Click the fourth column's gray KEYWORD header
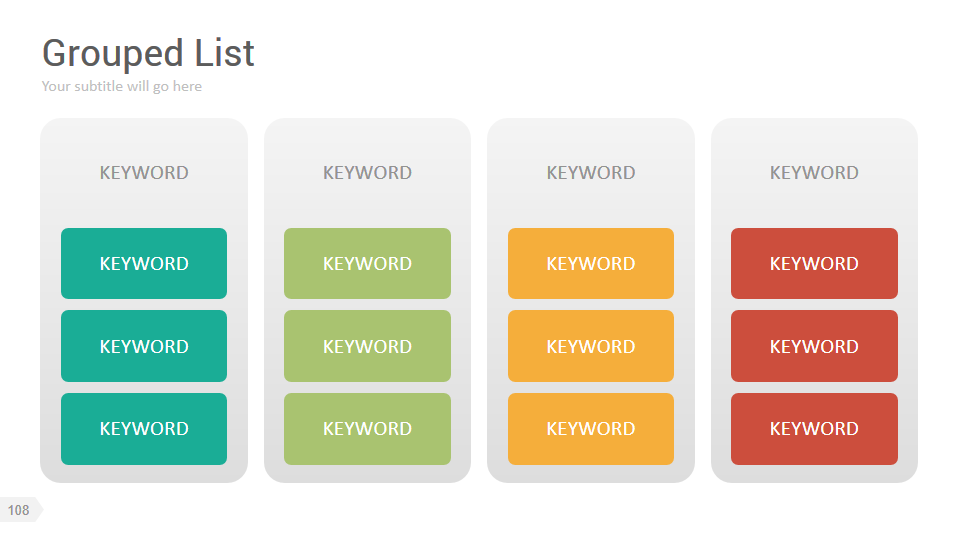This screenshot has height=540, width=960. pyautogui.click(x=814, y=173)
